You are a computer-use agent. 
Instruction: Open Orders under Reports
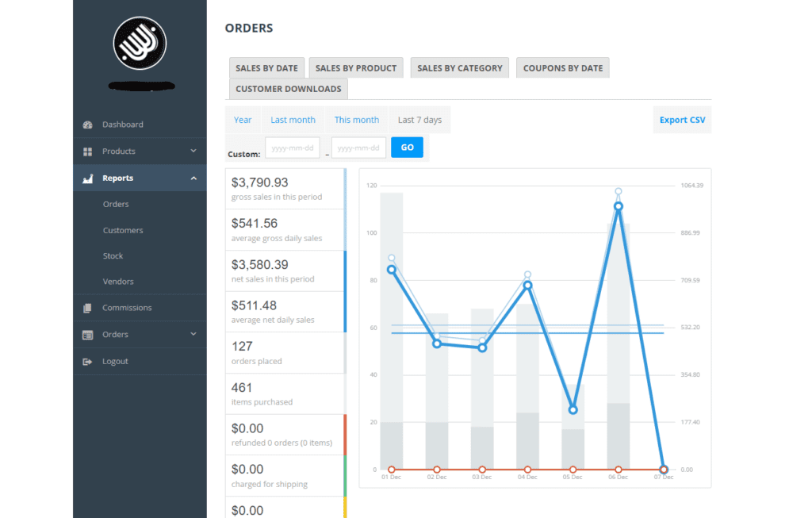(116, 204)
